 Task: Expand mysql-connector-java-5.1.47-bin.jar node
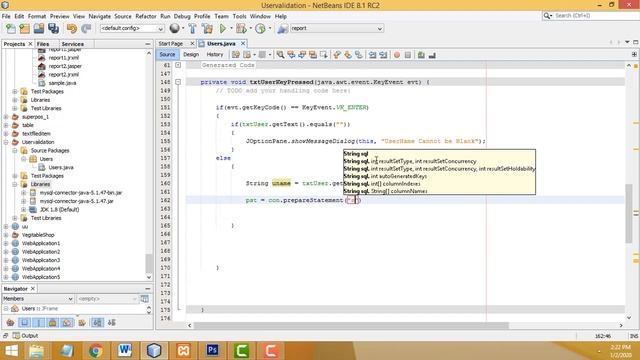coord(24,193)
